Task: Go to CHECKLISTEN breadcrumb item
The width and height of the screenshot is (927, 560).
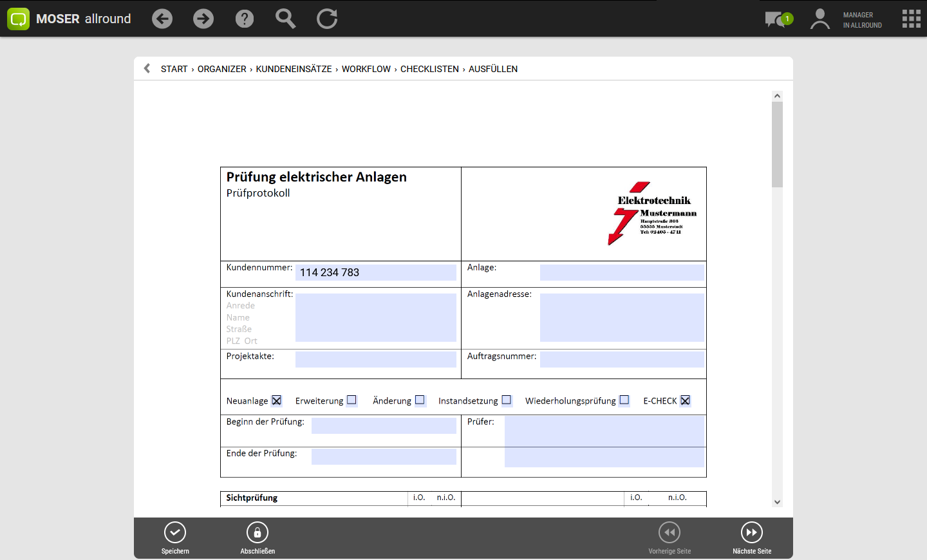Action: [x=429, y=69]
